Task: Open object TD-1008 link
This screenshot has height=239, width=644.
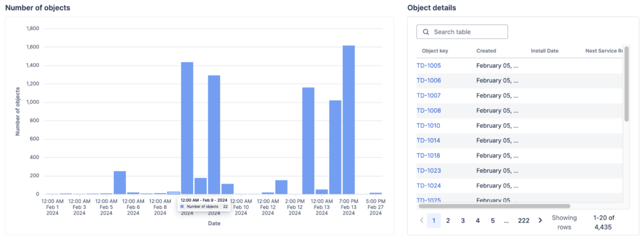Action: click(x=429, y=111)
